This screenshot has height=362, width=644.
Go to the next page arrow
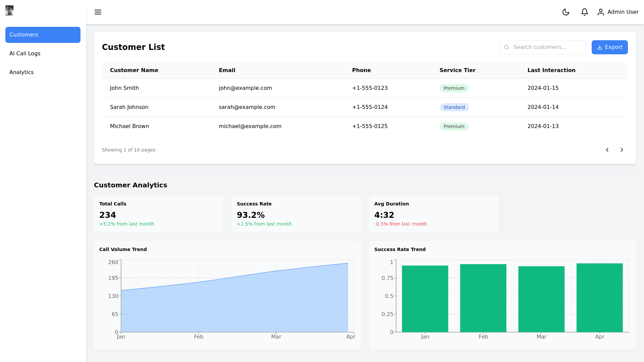pos(622,150)
